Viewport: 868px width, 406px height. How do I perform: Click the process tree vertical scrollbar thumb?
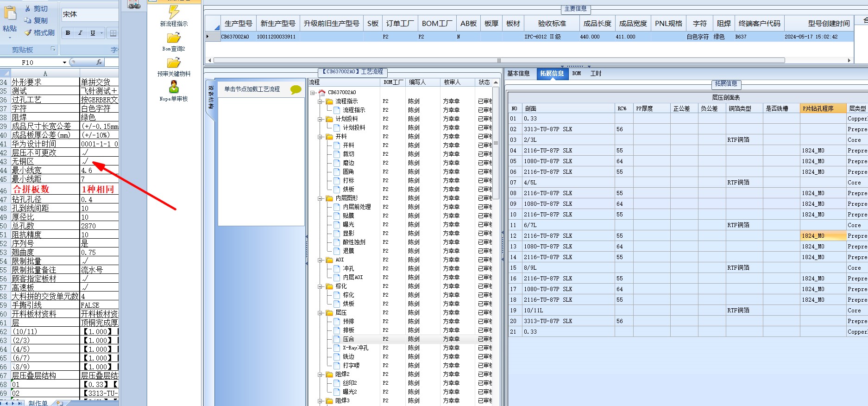[x=496, y=143]
